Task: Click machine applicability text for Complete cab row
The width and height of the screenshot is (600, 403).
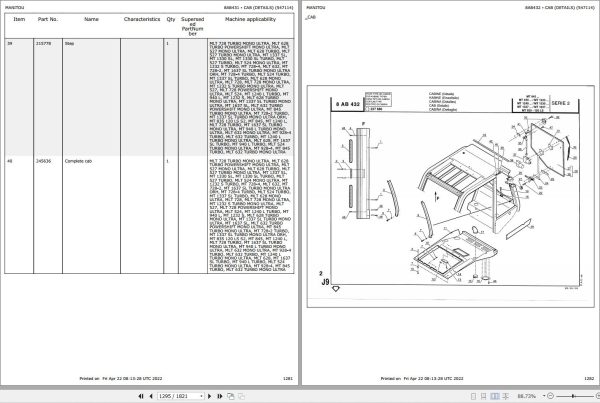Action: (x=250, y=215)
